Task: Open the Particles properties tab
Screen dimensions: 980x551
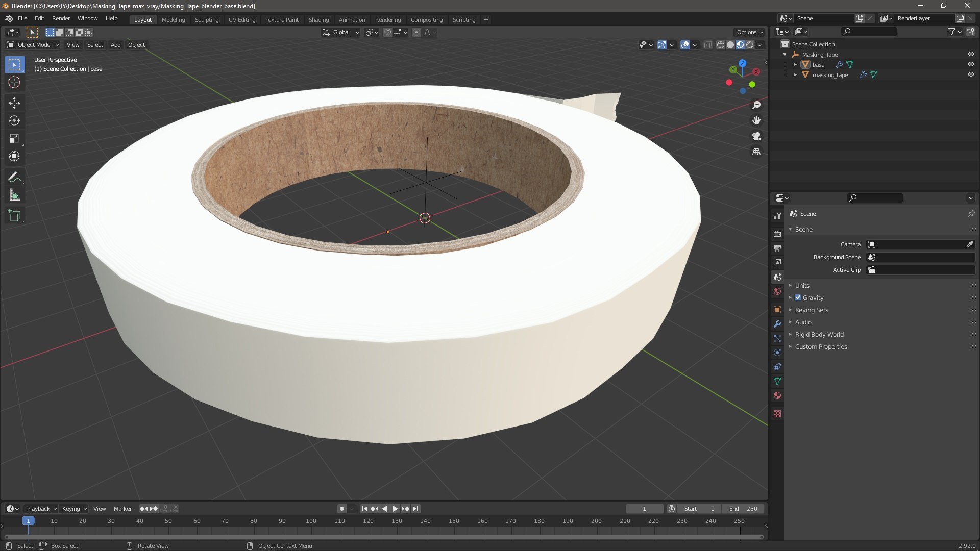Action: coord(777,338)
